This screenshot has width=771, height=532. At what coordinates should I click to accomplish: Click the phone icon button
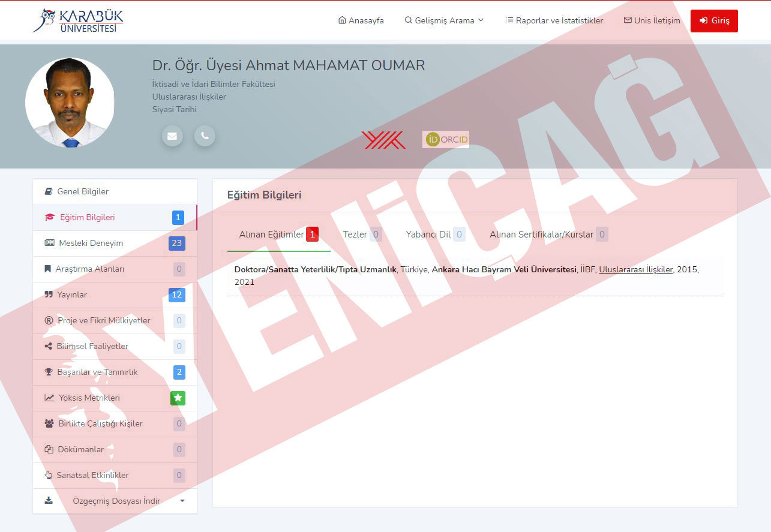[x=205, y=136]
